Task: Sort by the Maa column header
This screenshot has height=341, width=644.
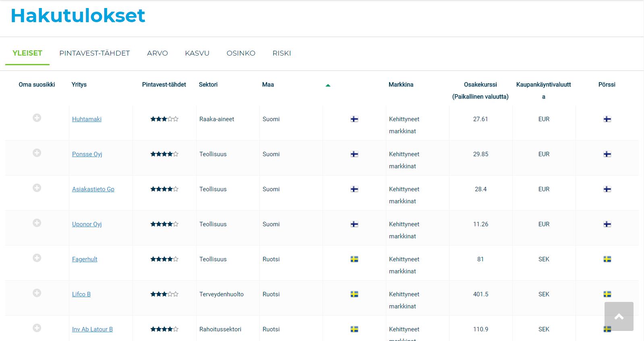Action: point(268,85)
